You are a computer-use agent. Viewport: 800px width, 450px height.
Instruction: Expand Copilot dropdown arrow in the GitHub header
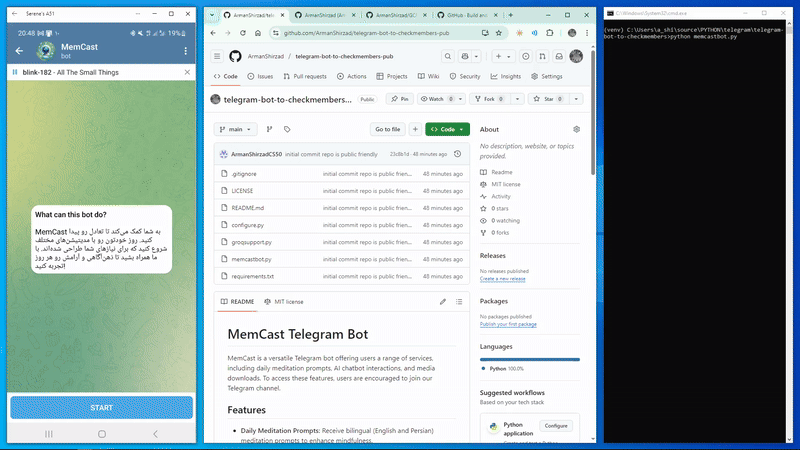pyautogui.click(x=476, y=56)
